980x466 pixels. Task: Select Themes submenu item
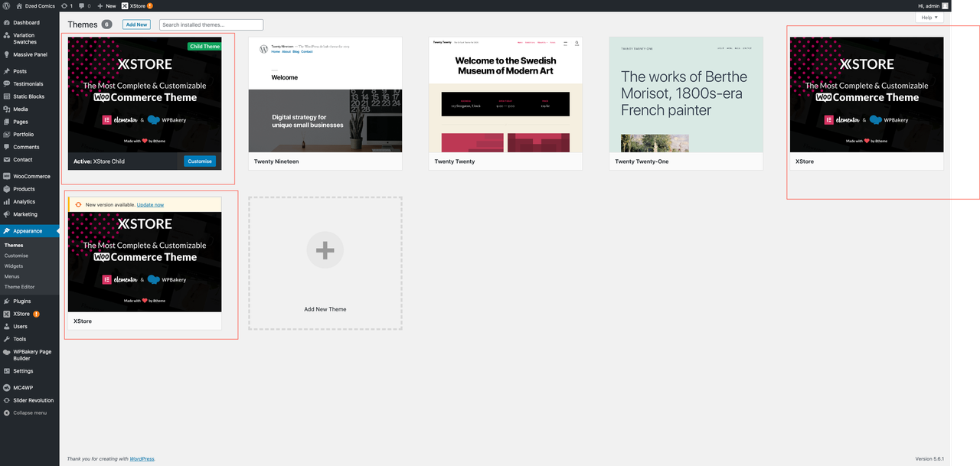point(14,245)
